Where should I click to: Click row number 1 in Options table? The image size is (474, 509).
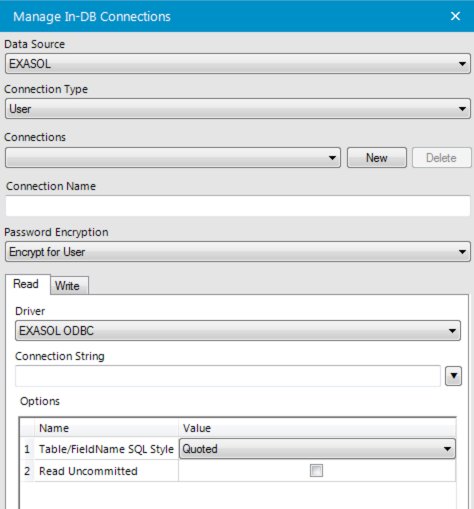(x=27, y=449)
